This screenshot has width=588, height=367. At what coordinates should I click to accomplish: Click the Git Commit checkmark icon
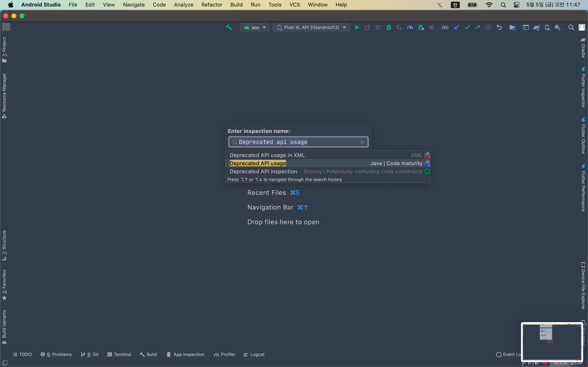point(467,28)
